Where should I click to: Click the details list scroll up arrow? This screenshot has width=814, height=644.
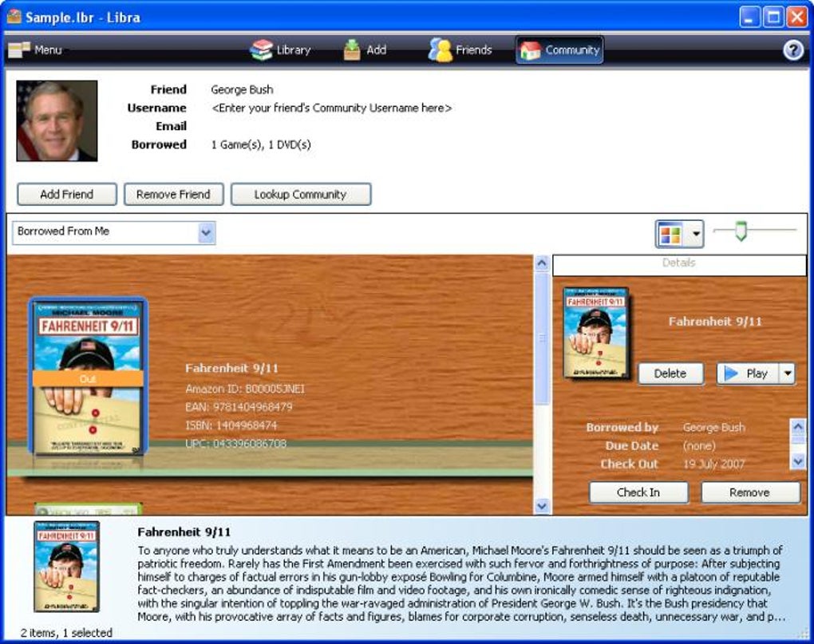(x=797, y=427)
